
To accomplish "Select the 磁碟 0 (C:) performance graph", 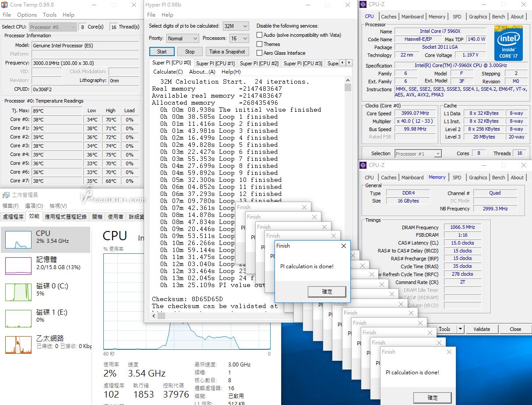I will (x=18, y=292).
